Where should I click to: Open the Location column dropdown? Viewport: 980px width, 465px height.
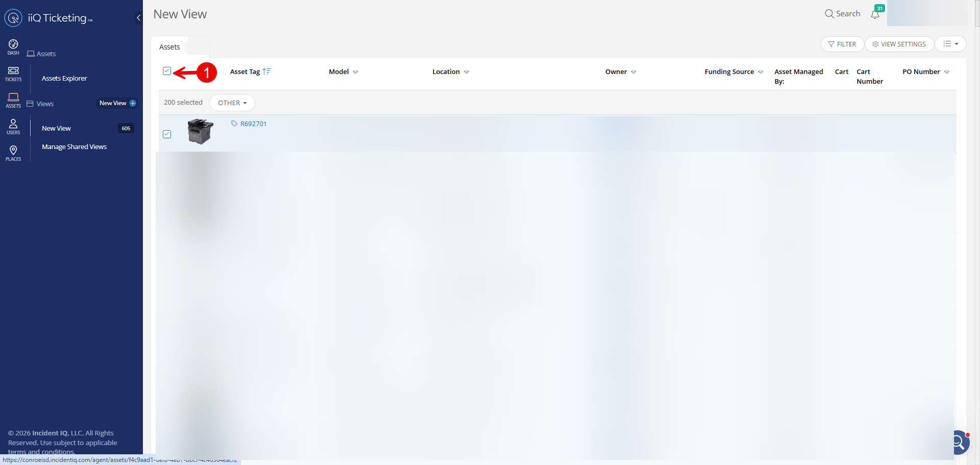tap(467, 72)
